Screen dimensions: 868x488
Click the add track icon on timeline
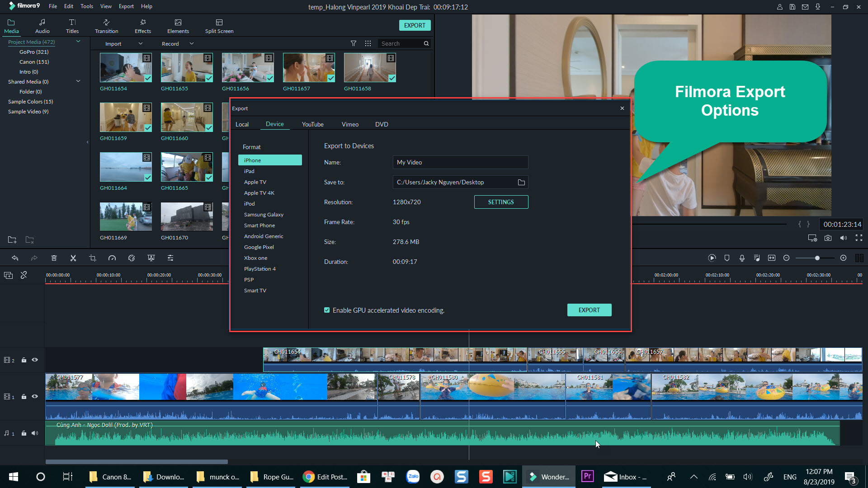(x=8, y=275)
